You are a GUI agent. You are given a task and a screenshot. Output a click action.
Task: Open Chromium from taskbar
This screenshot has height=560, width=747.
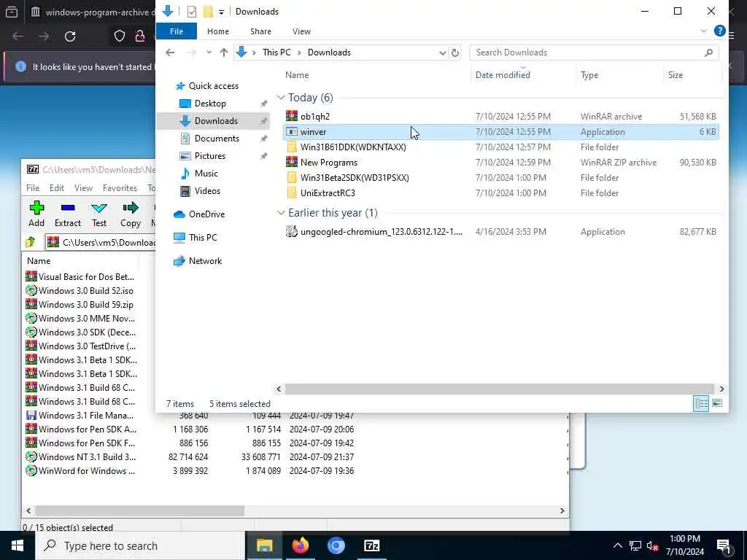(x=336, y=545)
